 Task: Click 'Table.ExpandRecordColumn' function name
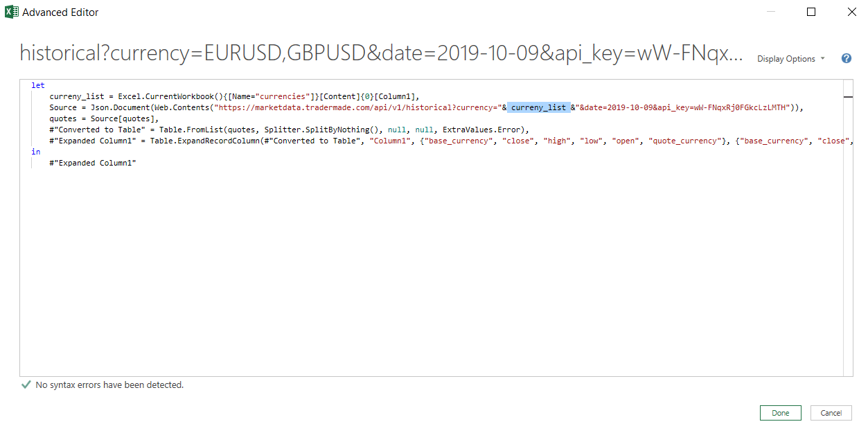click(x=205, y=141)
